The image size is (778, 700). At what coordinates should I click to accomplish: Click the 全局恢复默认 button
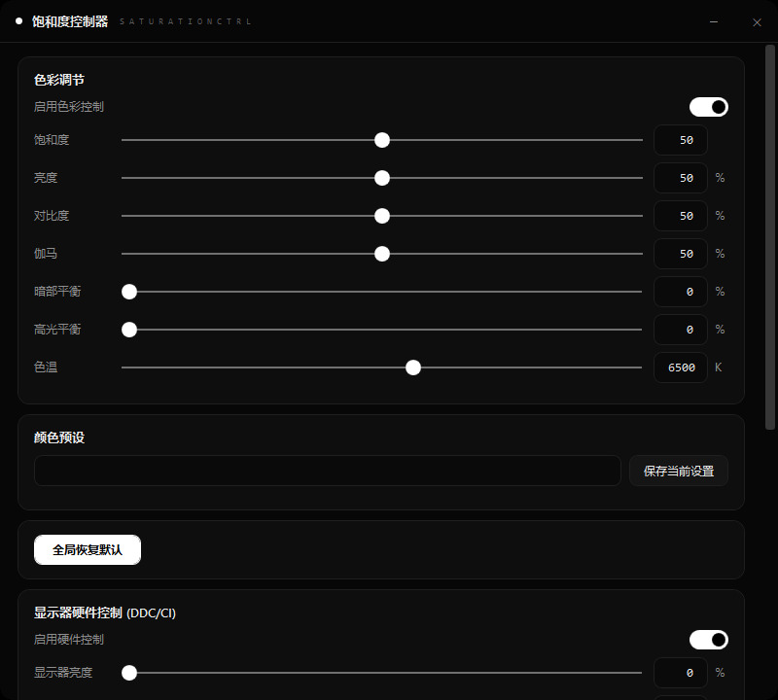(x=88, y=549)
